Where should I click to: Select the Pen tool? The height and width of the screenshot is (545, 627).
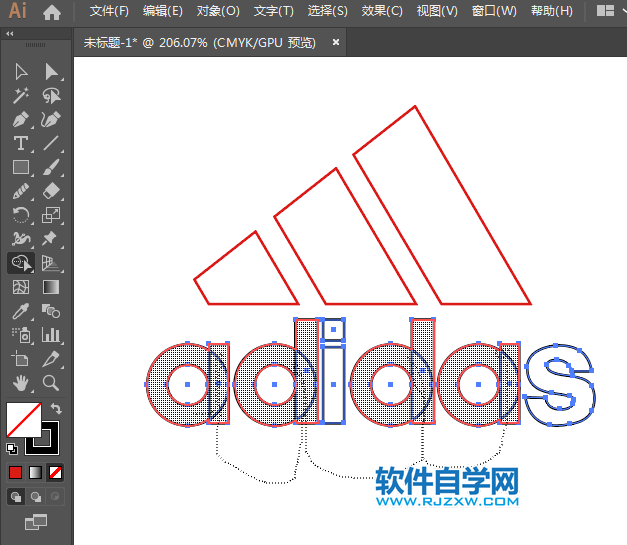click(21, 119)
